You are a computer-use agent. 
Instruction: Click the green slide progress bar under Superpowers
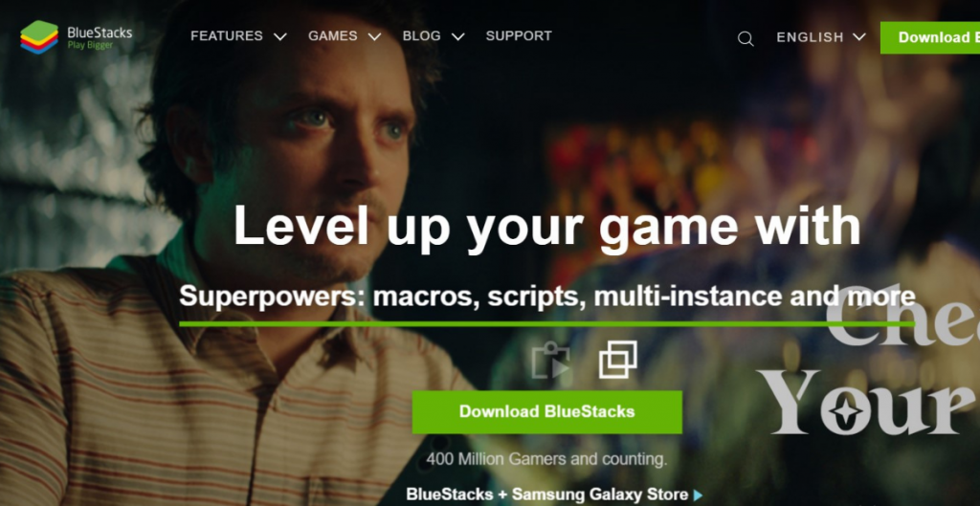546,324
